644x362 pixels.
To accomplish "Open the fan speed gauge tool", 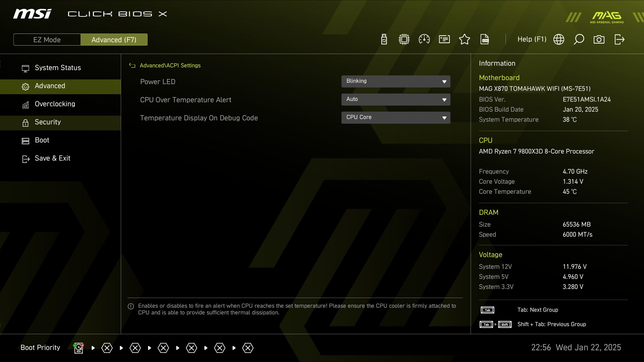I will click(x=424, y=39).
